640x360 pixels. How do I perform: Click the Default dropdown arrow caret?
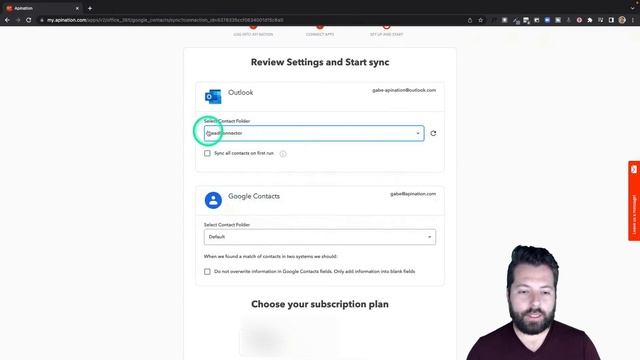[x=429, y=237]
